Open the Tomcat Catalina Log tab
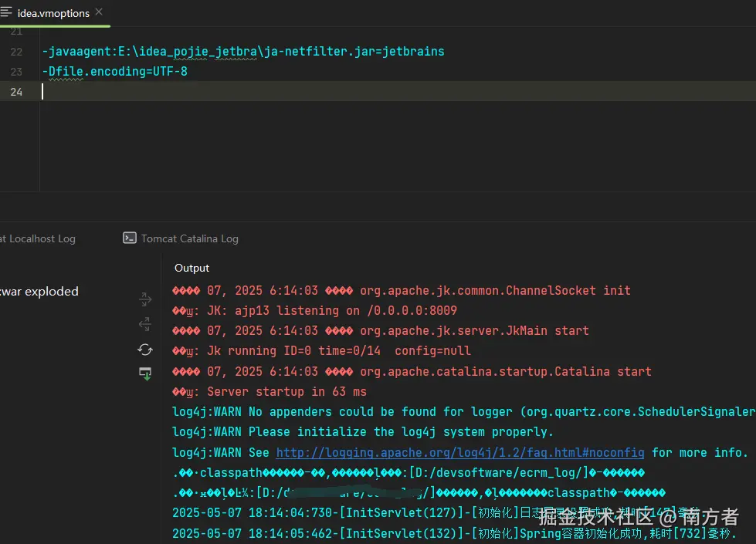Screen dimensions: 756x544 click(189, 238)
